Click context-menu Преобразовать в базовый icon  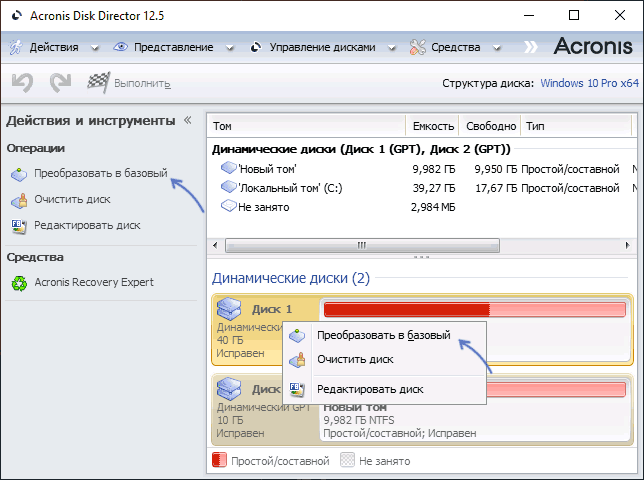pos(297,336)
